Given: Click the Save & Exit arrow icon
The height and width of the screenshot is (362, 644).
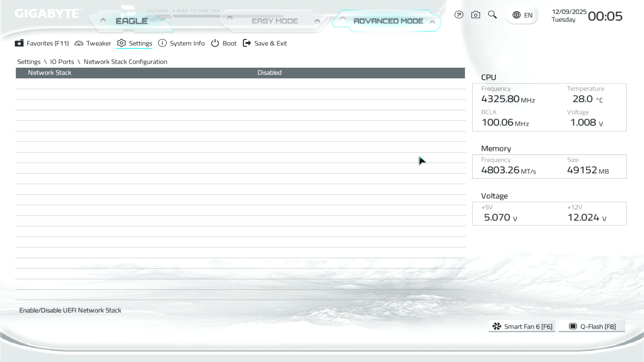Looking at the screenshot, I should [x=247, y=43].
